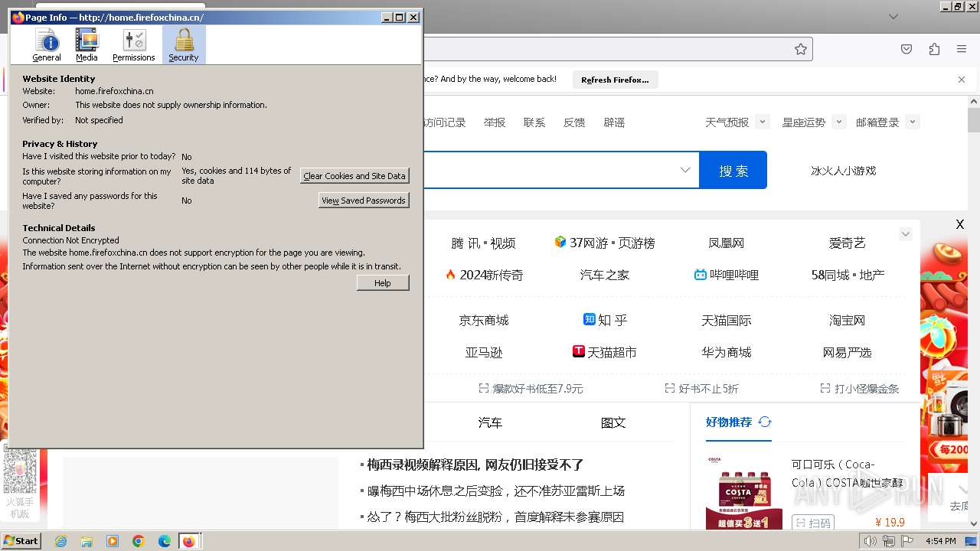This screenshot has height=551, width=980.
Task: Click 反馈 link
Action: [574, 122]
